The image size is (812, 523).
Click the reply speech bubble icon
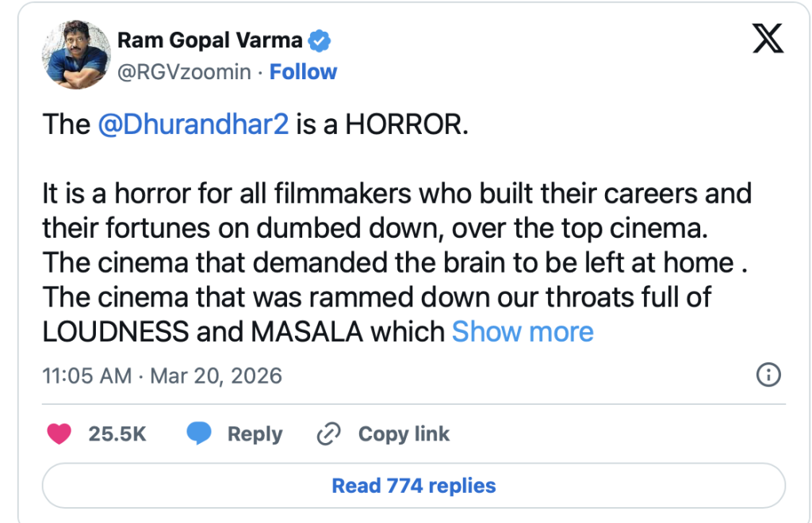[199, 434]
